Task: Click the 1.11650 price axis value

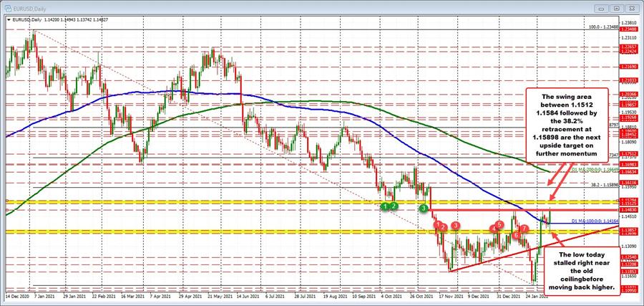Action: pyautogui.click(x=628, y=277)
